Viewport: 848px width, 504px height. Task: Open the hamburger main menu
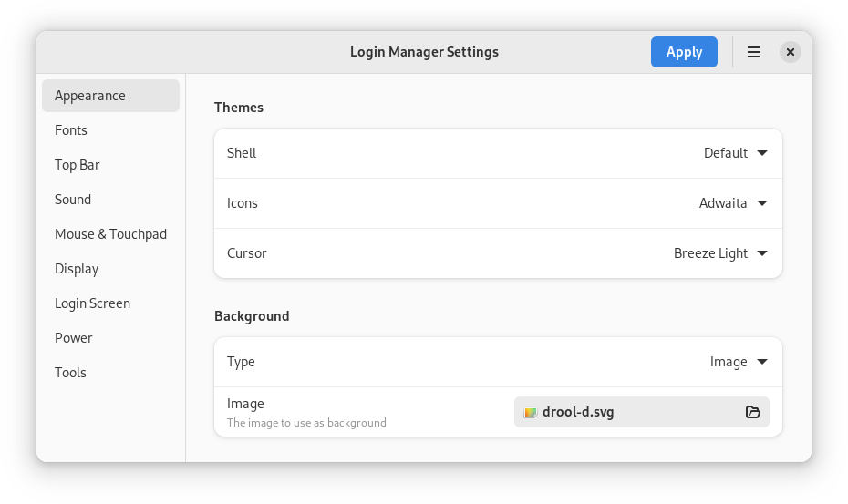754,52
